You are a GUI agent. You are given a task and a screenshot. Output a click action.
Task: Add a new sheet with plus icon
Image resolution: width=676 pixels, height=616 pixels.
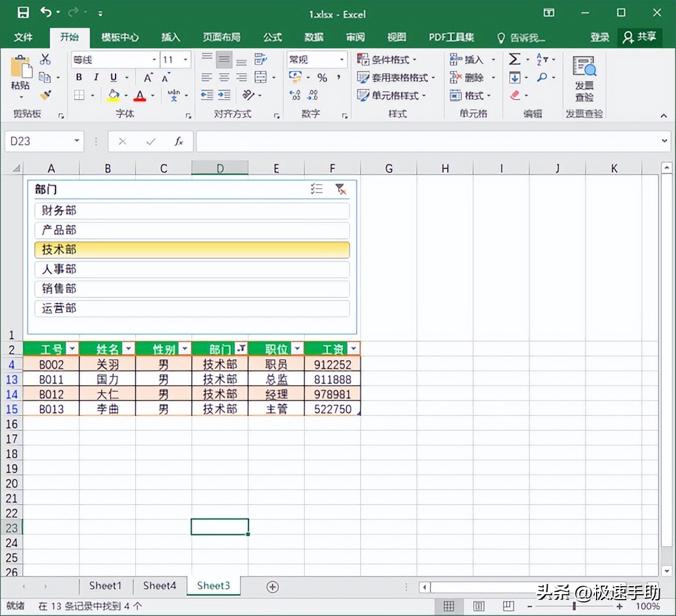tap(273, 587)
